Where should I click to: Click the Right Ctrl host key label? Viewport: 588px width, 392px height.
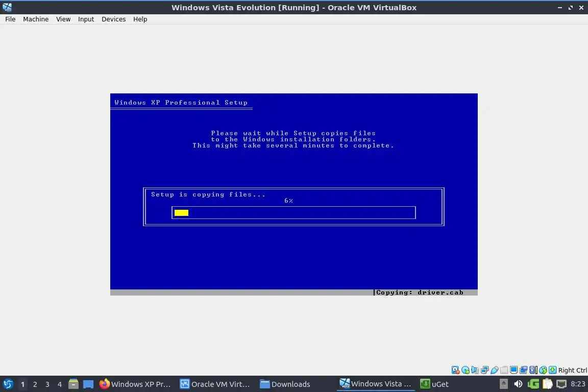point(573,370)
